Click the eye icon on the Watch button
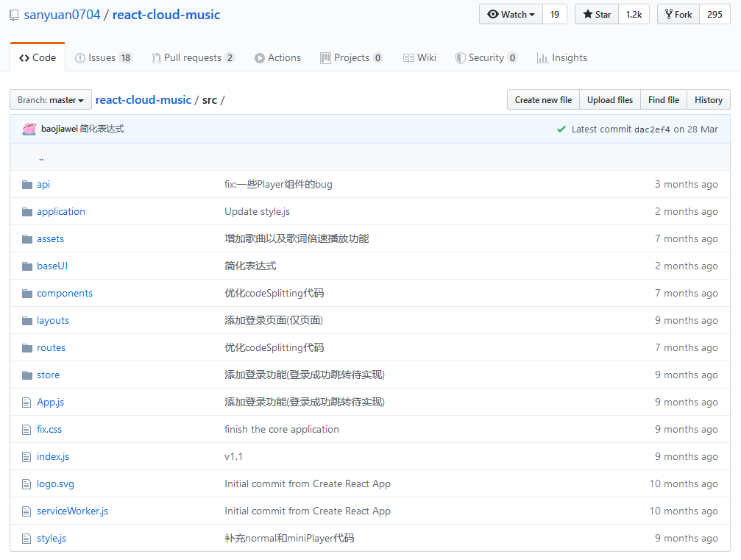Screen dimensions: 741x560 click(x=495, y=13)
